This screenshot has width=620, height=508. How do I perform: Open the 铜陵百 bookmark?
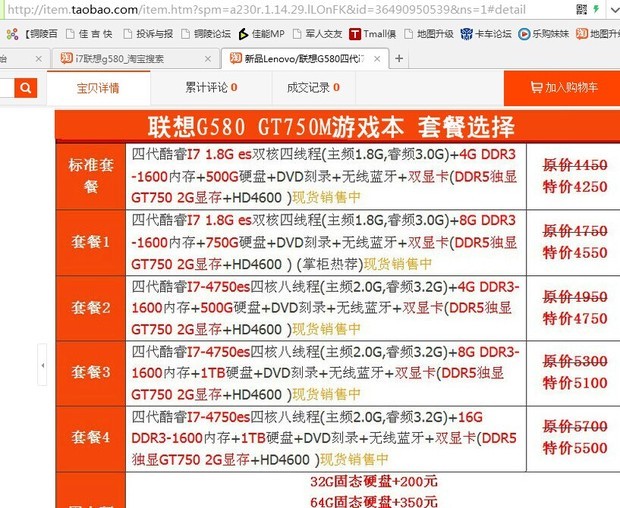(x=41, y=34)
